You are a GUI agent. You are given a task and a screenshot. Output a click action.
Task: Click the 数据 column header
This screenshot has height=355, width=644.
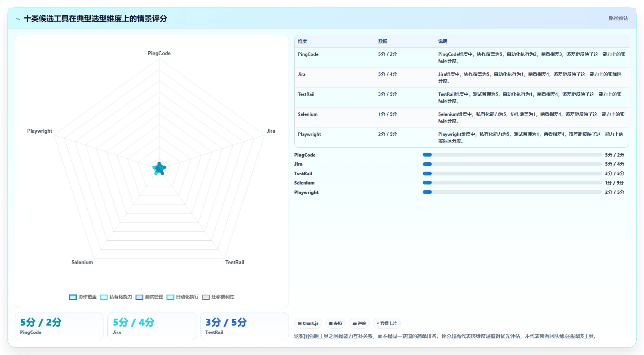tap(383, 41)
